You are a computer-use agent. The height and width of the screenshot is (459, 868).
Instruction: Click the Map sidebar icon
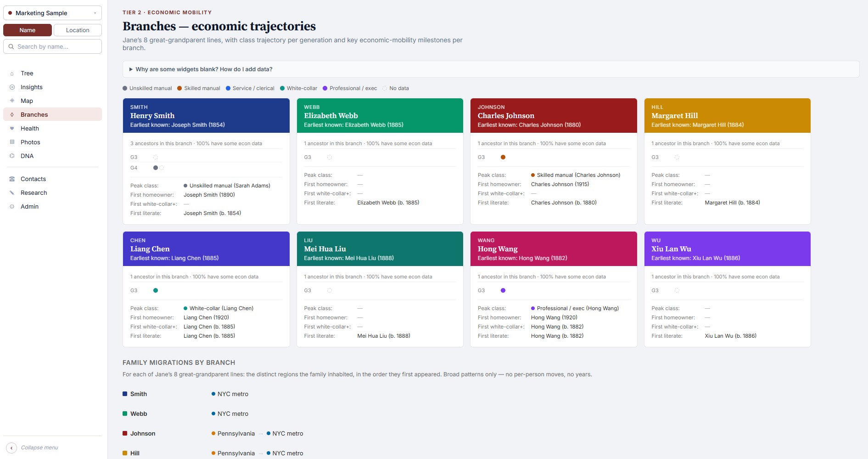pyautogui.click(x=12, y=101)
